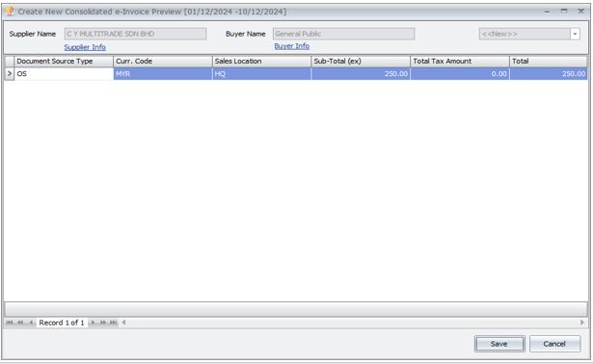Click horizontal scrollbar left arrow
This screenshot has height=364, width=593.
[x=123, y=323]
